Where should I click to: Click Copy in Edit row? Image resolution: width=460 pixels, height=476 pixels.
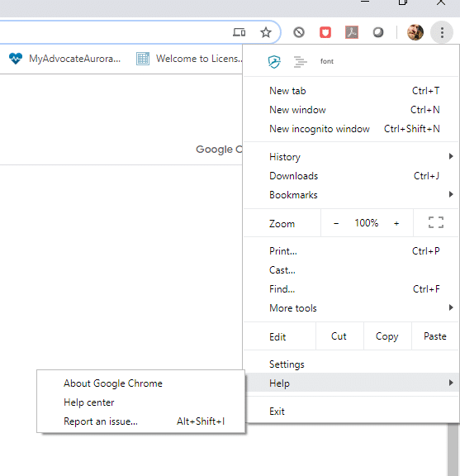387,336
